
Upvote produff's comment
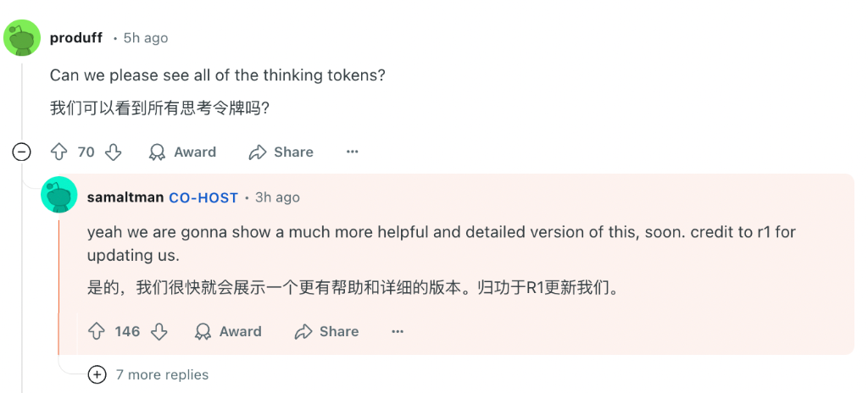coord(59,152)
